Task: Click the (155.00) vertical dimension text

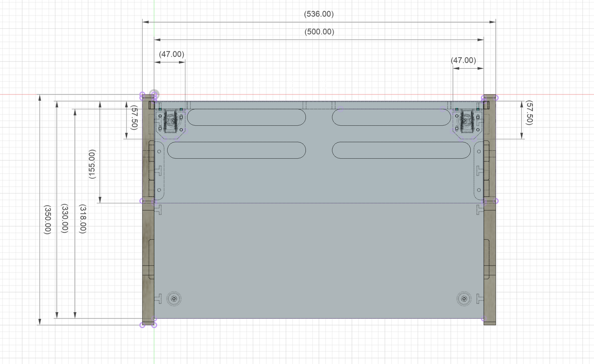Action: 91,164
